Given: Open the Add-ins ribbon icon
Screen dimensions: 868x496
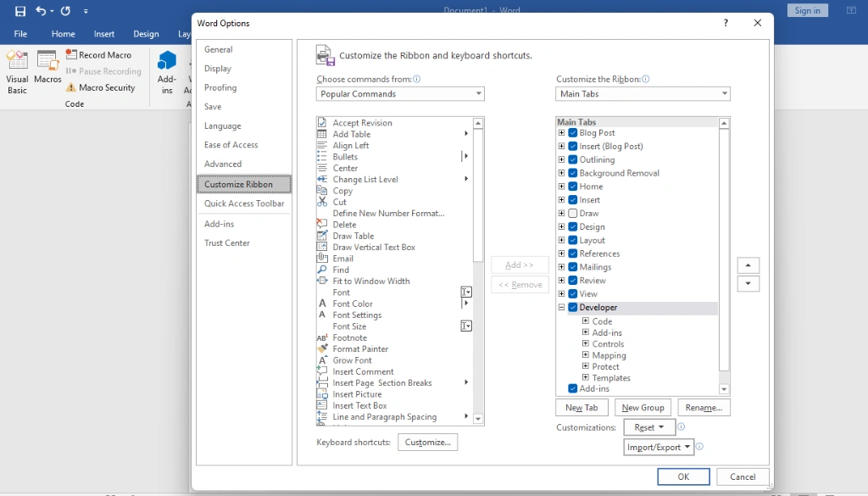Looking at the screenshot, I should 167,73.
